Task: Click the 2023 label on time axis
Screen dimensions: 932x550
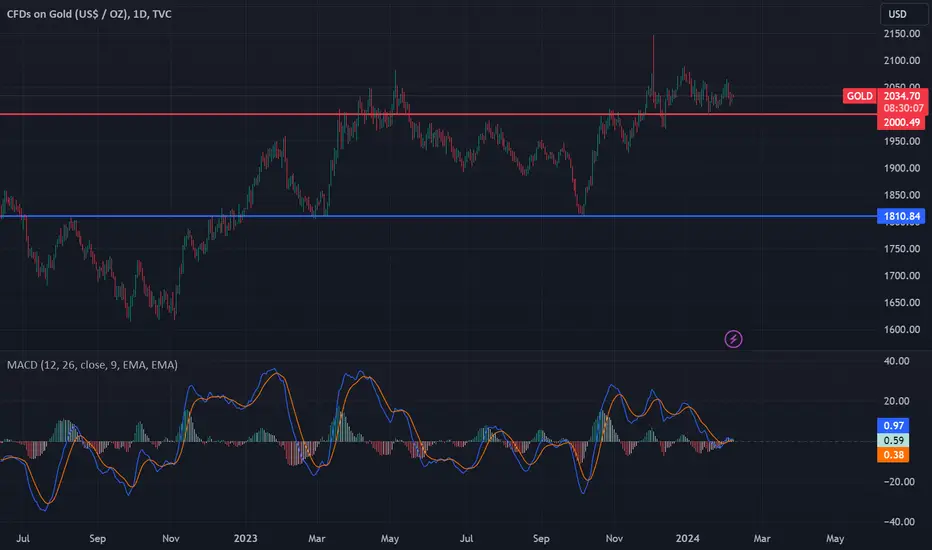Action: coord(245,539)
